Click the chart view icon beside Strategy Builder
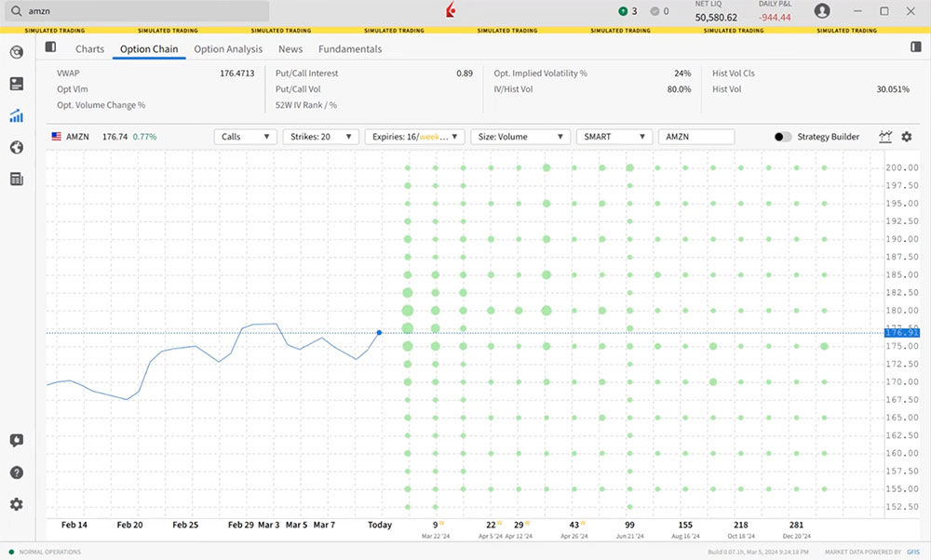The image size is (931, 560). click(x=885, y=137)
